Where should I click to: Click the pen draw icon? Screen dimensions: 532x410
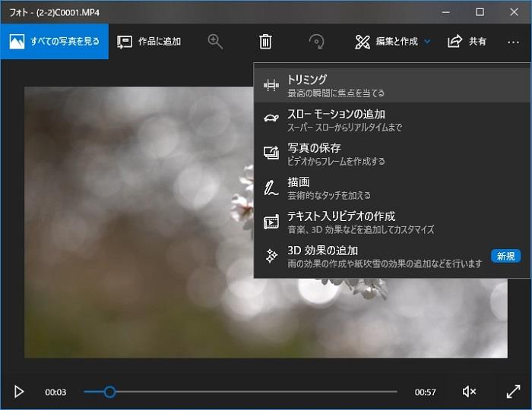[271, 188]
